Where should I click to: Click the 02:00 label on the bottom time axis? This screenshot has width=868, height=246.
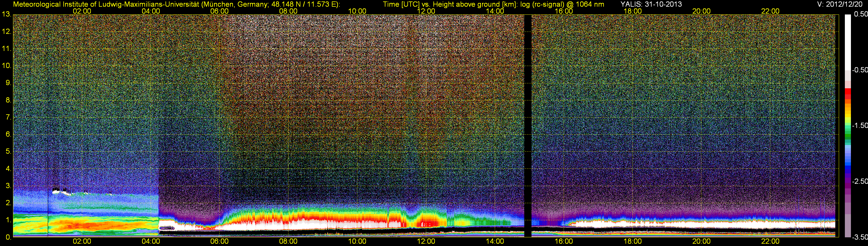[x=82, y=241]
